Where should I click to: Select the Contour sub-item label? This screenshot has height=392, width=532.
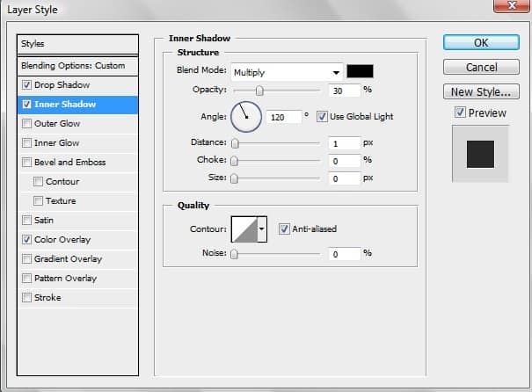point(62,181)
